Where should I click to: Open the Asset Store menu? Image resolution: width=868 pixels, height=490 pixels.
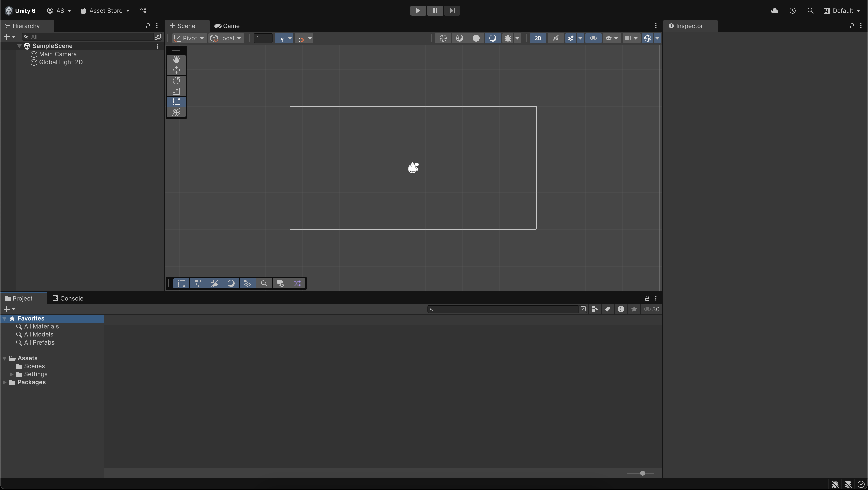[105, 11]
